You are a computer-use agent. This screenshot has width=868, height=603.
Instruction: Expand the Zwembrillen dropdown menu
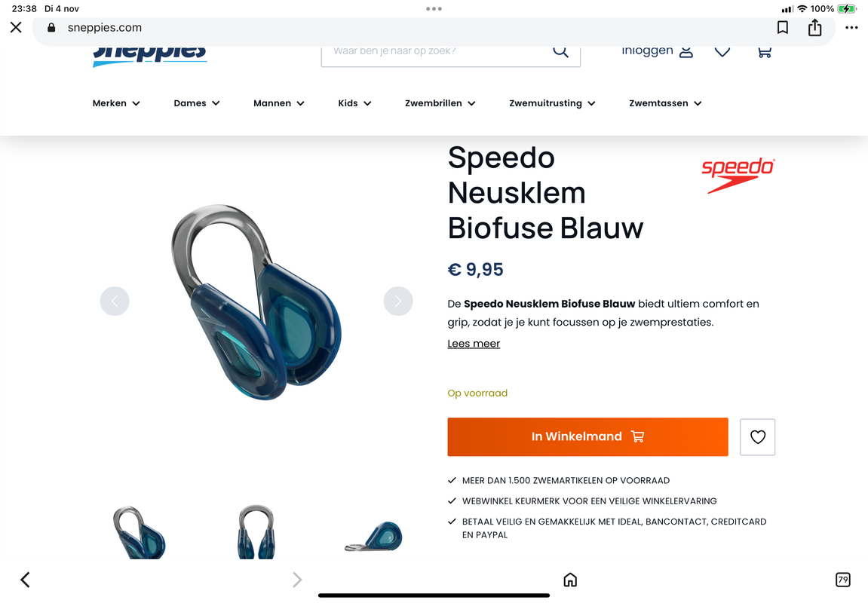coord(440,103)
